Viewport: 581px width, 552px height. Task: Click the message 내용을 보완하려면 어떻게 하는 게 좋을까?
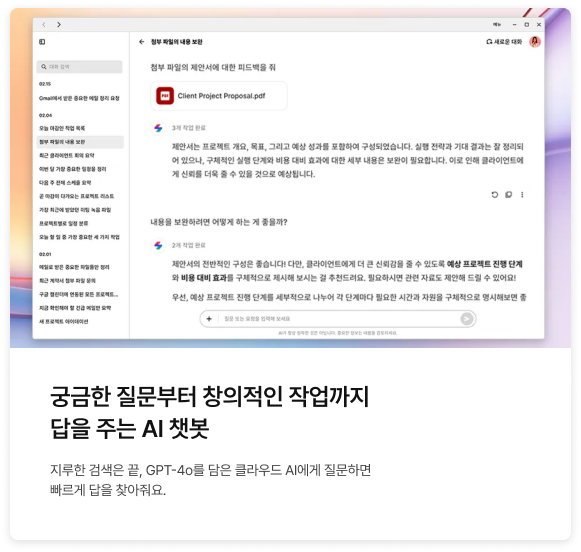[219, 222]
